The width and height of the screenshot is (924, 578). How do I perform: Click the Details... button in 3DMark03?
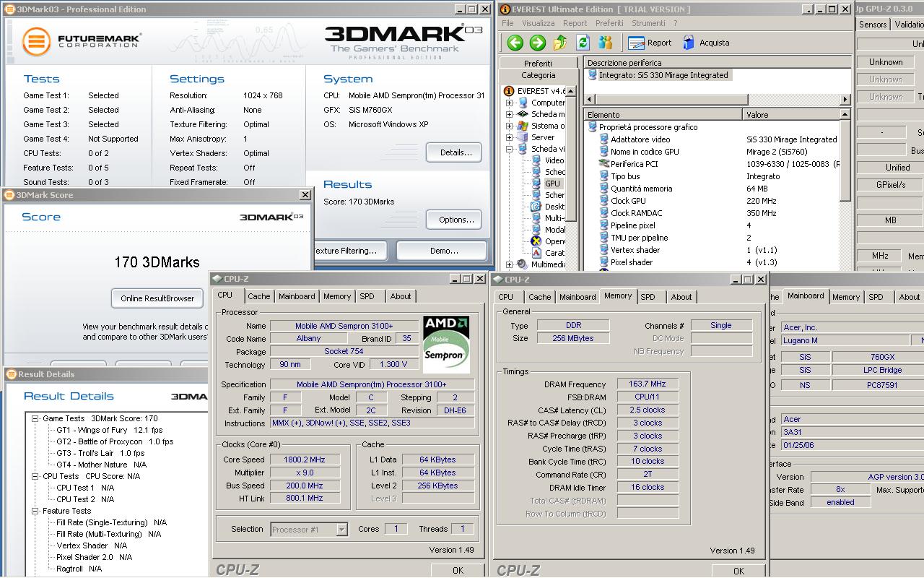point(455,152)
